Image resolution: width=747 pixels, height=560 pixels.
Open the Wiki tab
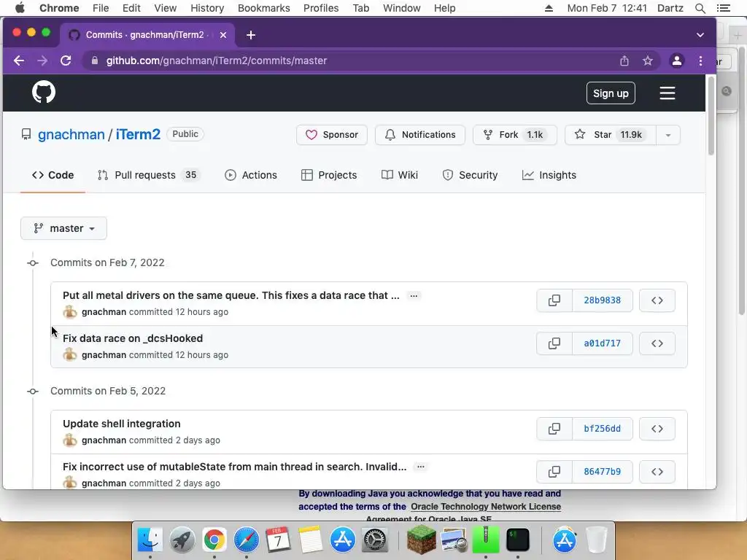click(400, 175)
